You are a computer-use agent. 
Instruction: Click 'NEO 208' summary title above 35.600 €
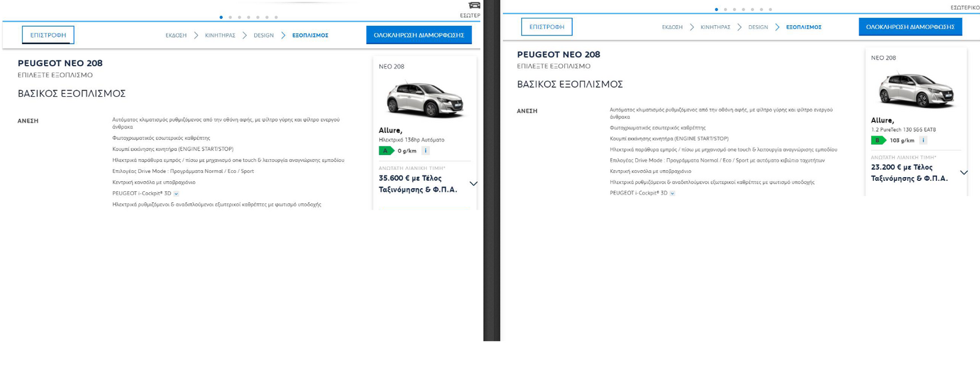click(x=391, y=67)
